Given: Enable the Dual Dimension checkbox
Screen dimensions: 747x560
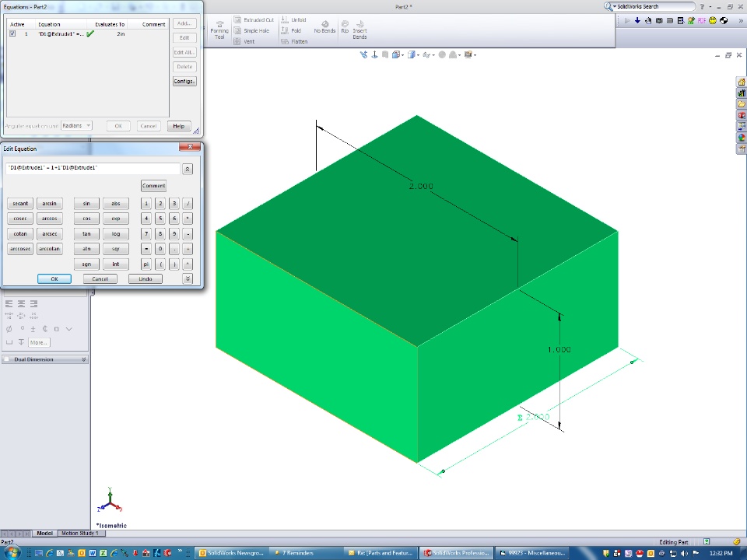Looking at the screenshot, I should coord(7,359).
